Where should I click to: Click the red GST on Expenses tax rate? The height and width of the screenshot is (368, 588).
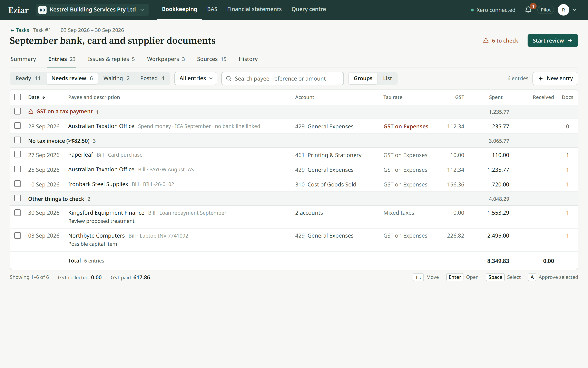point(406,126)
